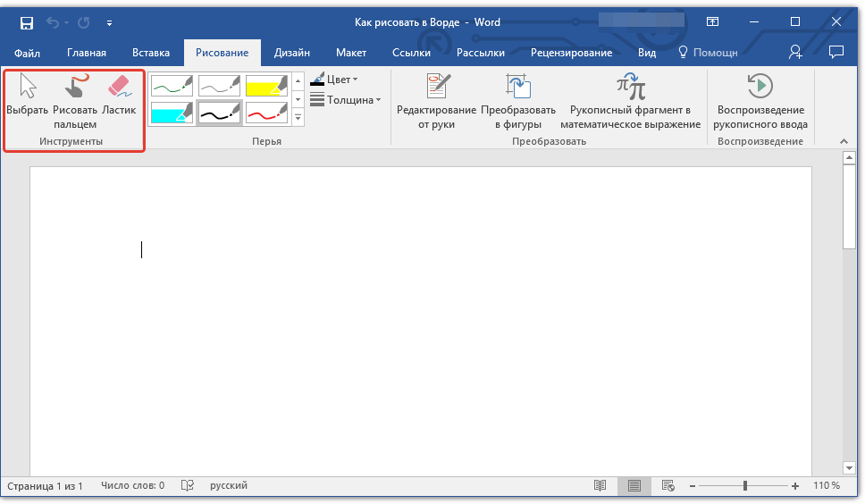
Task: Click Редактирование от руки button
Action: click(436, 102)
